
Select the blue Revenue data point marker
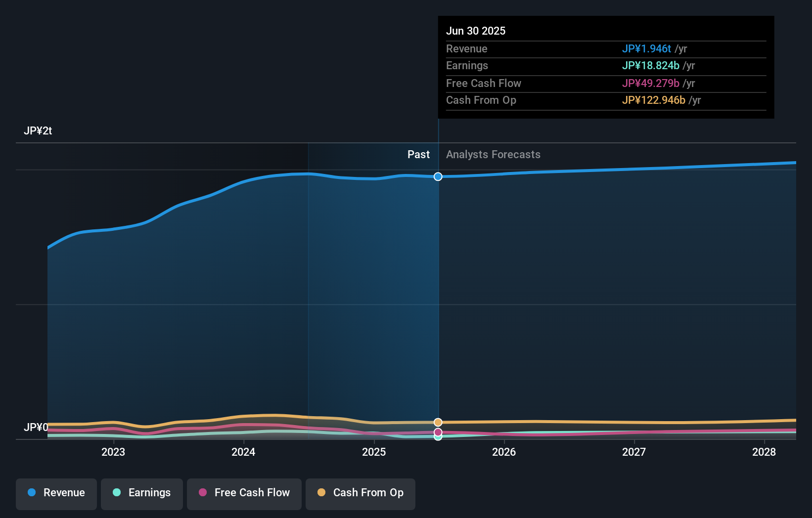click(438, 176)
